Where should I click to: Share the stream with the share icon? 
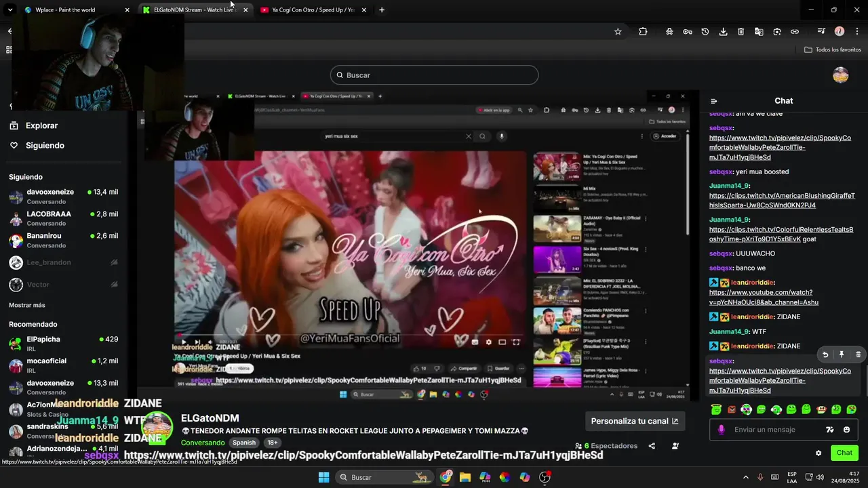(x=652, y=446)
